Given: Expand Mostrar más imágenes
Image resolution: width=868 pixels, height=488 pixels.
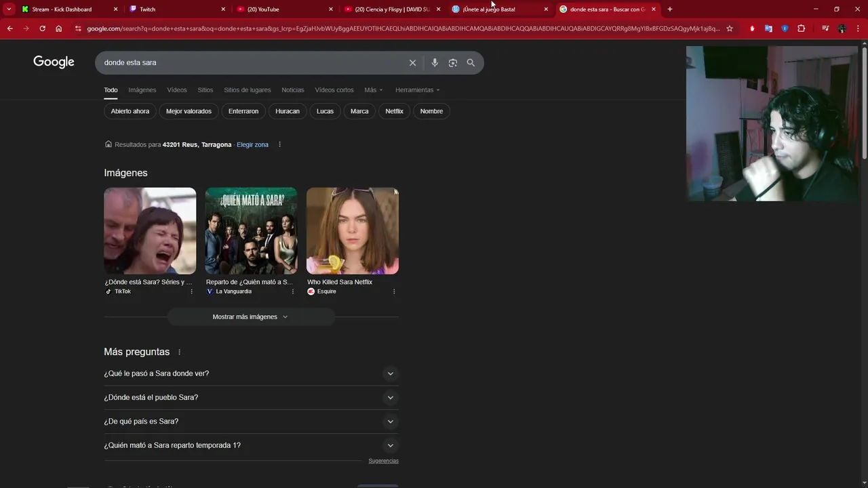Looking at the screenshot, I should (251, 317).
